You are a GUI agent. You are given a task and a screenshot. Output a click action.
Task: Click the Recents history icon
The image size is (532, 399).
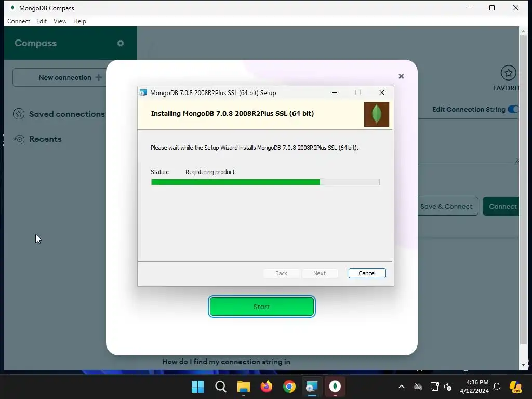click(x=19, y=139)
